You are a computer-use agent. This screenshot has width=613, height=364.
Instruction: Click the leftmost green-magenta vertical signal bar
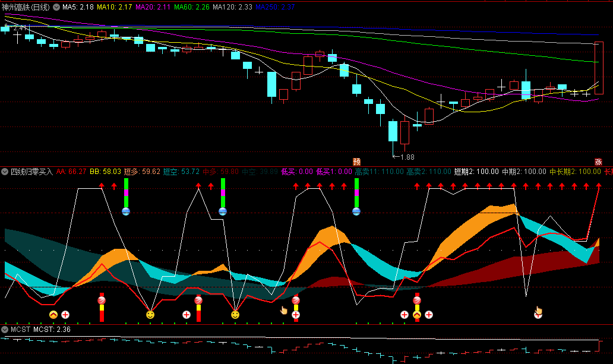(126, 193)
